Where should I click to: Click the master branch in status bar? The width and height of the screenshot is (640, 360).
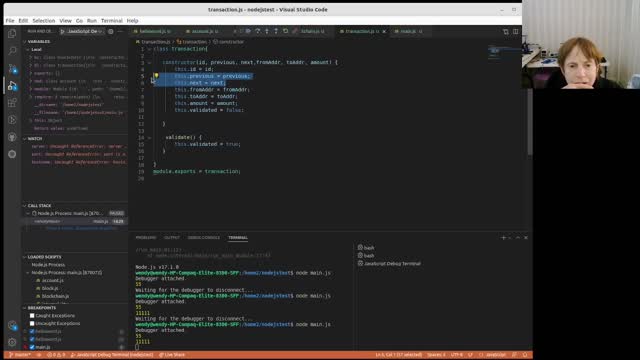tap(20, 355)
